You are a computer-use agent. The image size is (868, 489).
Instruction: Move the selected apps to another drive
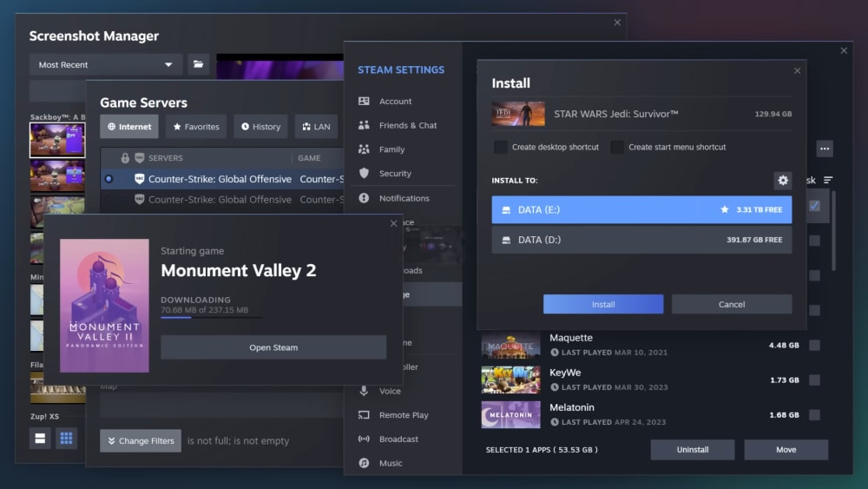(786, 450)
